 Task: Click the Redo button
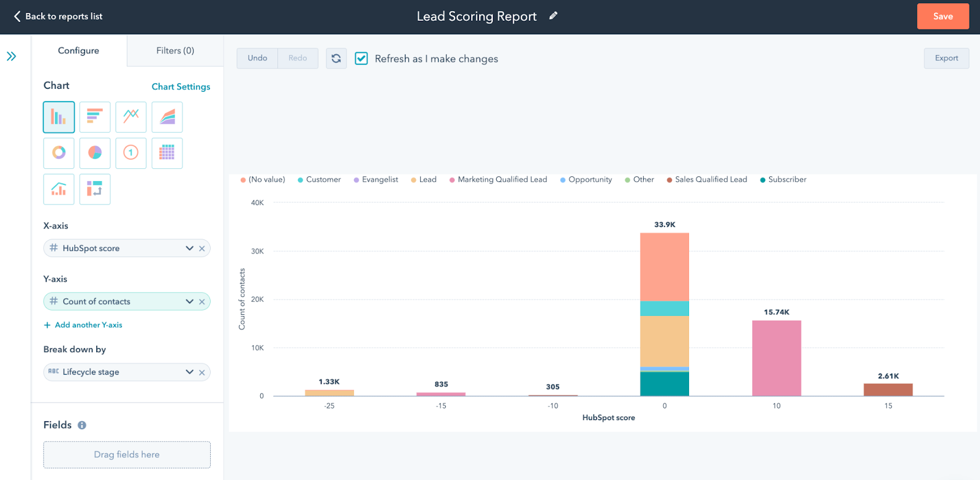coord(298,58)
